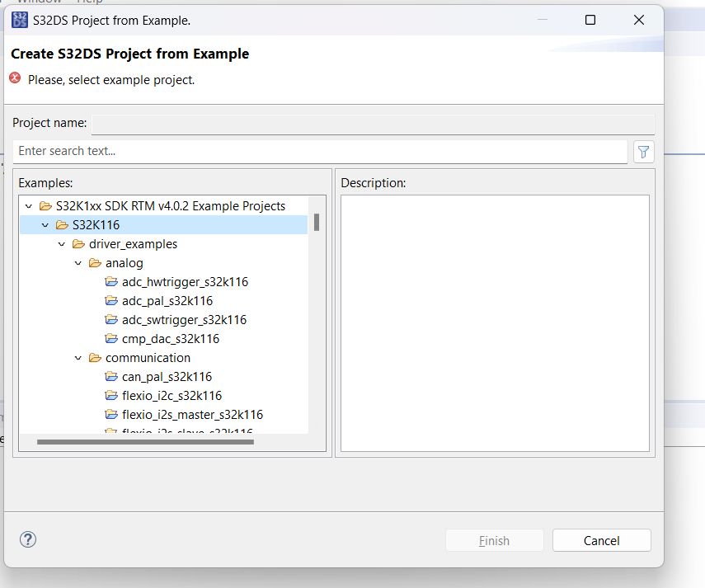Click inside the search text field

coord(320,152)
